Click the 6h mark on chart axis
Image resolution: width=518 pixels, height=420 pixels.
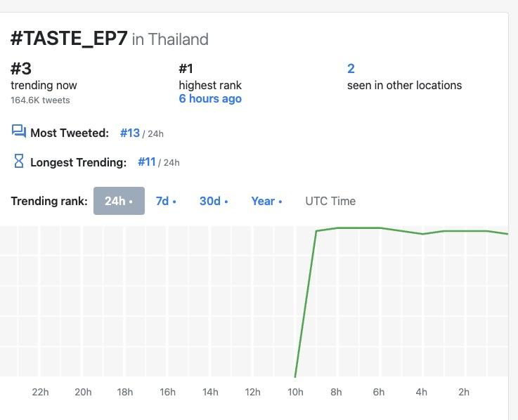pos(379,392)
